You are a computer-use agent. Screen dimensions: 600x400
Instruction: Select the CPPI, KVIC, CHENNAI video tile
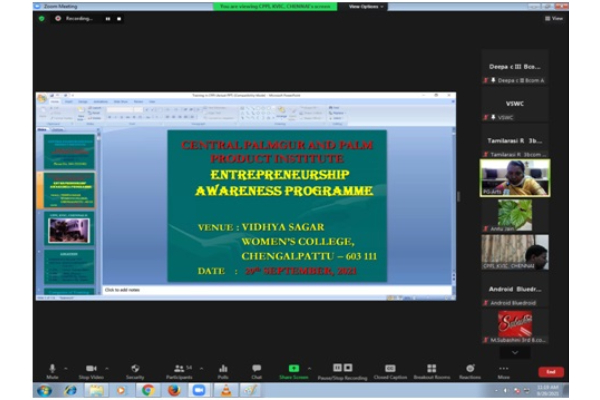(514, 251)
